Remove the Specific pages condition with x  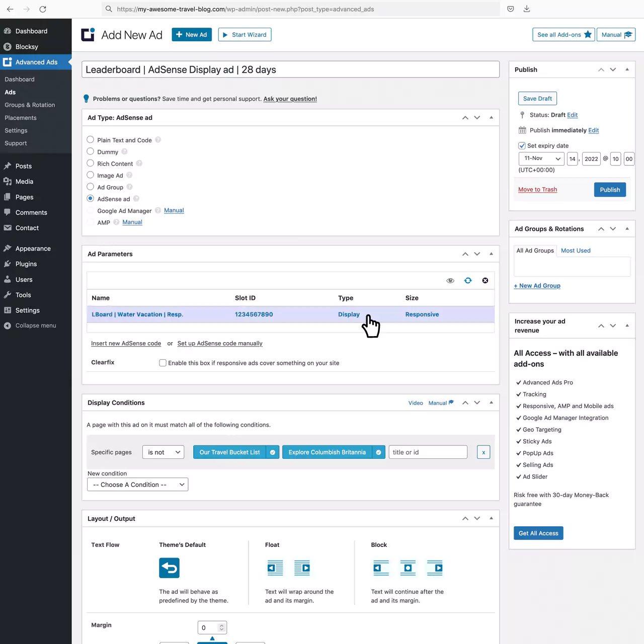tap(484, 452)
